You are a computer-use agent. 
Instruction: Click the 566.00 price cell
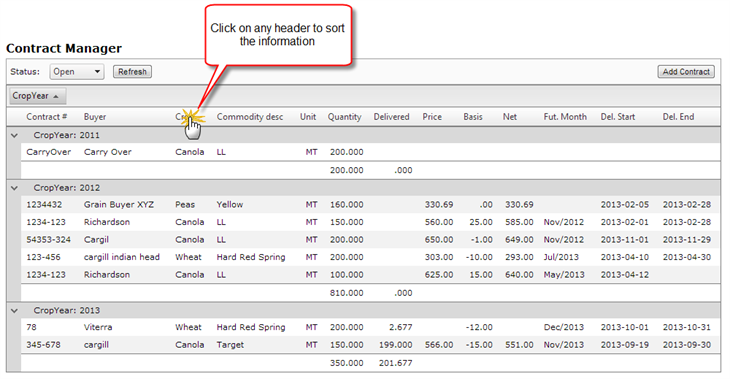click(x=439, y=345)
